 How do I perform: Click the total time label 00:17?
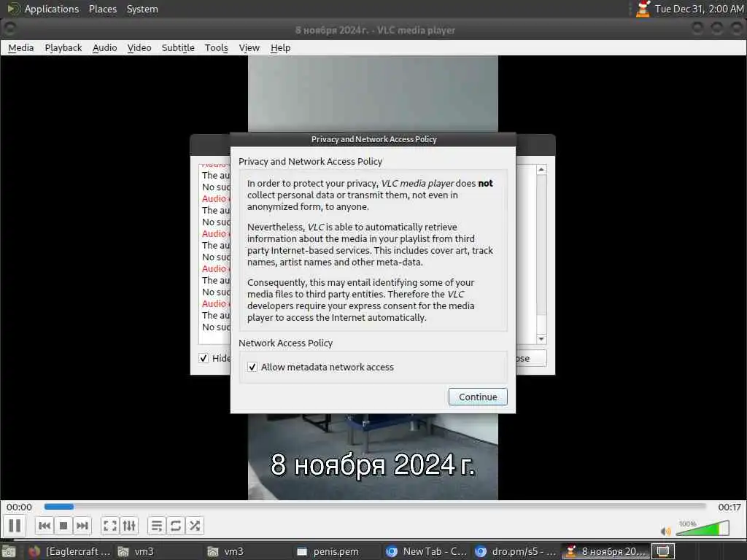729,507
